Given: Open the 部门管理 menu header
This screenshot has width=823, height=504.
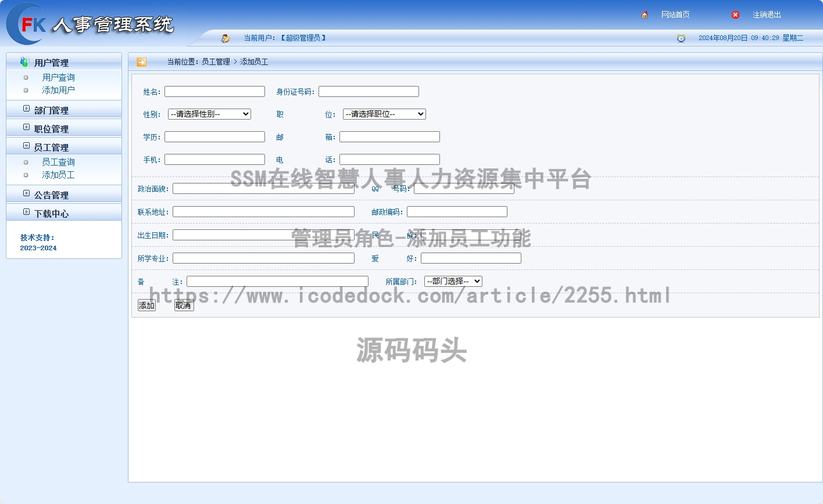Looking at the screenshot, I should point(64,109).
